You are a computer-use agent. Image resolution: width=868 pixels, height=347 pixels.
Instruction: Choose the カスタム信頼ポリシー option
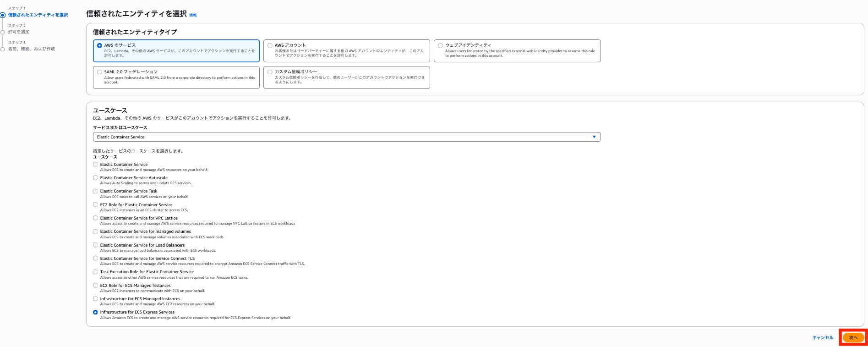[270, 72]
